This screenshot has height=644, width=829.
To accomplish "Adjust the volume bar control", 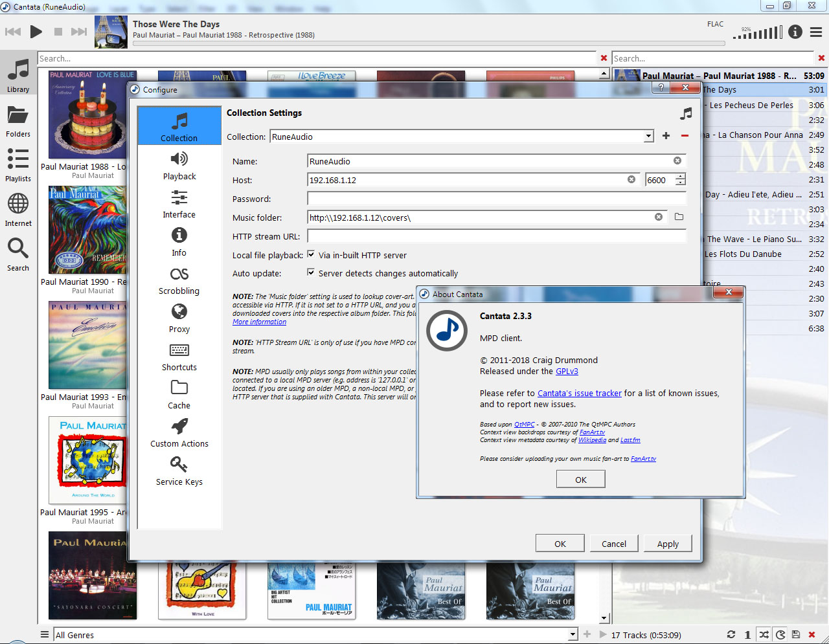I will click(758, 32).
